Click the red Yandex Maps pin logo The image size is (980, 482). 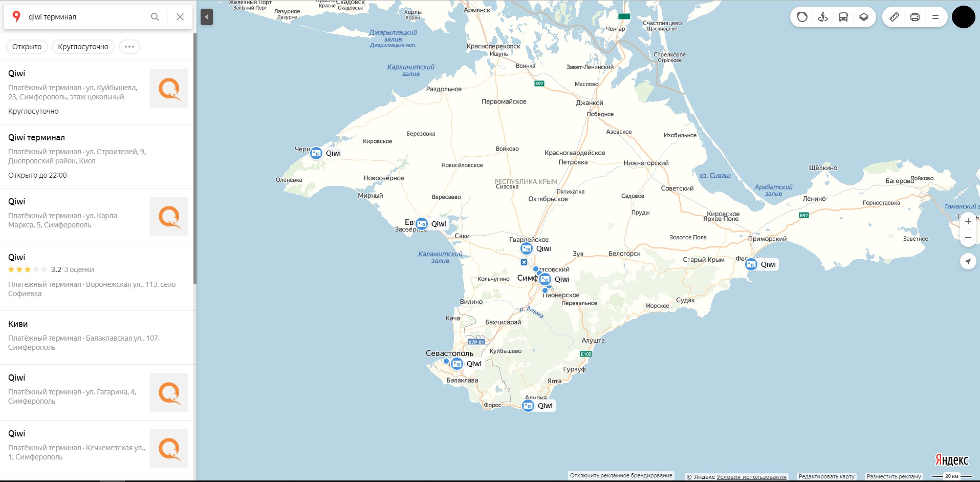[x=16, y=17]
